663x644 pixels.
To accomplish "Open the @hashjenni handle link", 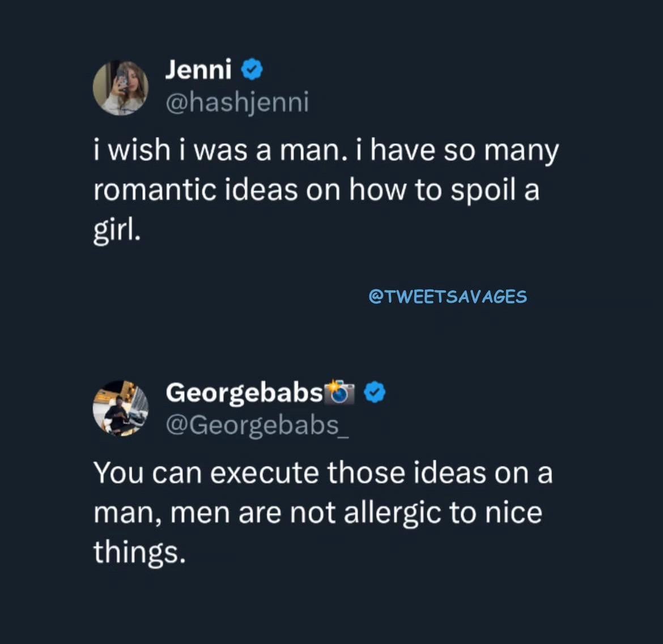I will [237, 102].
